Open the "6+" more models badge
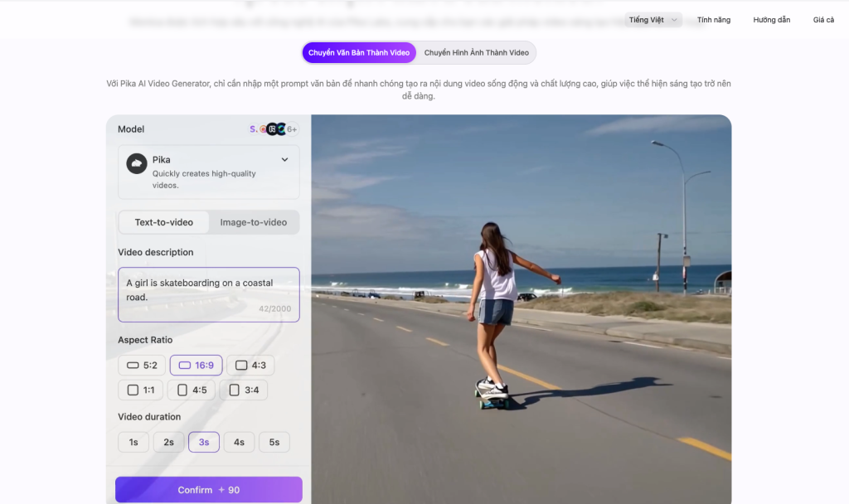This screenshot has width=849, height=504. click(x=292, y=128)
